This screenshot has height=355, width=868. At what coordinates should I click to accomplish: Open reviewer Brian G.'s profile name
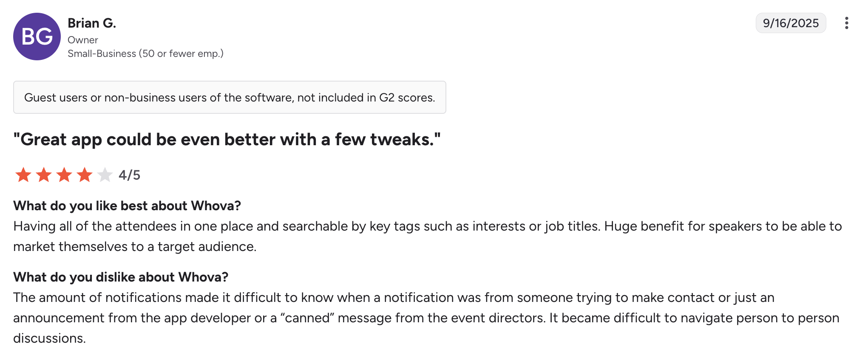(x=92, y=23)
